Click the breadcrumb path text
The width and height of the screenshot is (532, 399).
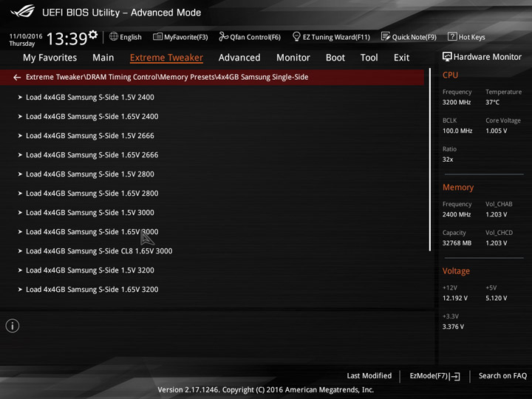point(167,77)
